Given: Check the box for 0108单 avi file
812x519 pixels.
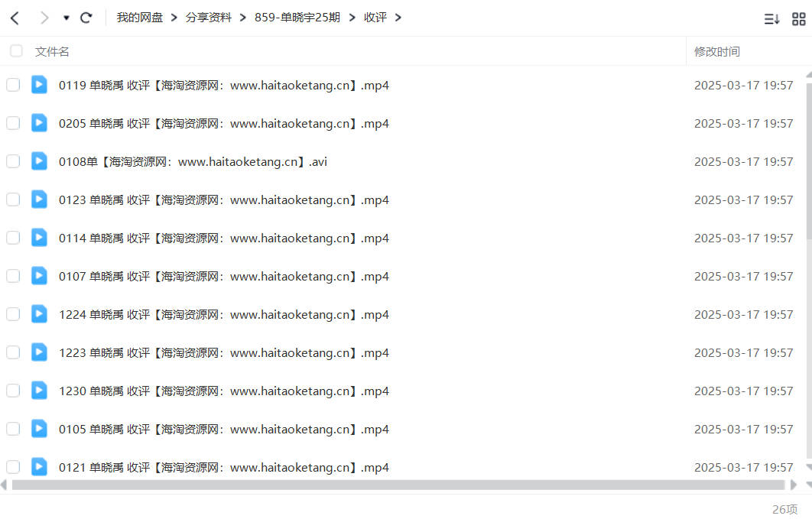Looking at the screenshot, I should [x=13, y=161].
